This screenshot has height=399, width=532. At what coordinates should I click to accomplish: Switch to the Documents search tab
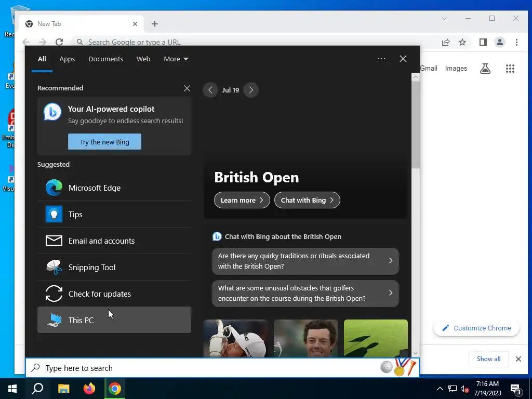coord(105,59)
